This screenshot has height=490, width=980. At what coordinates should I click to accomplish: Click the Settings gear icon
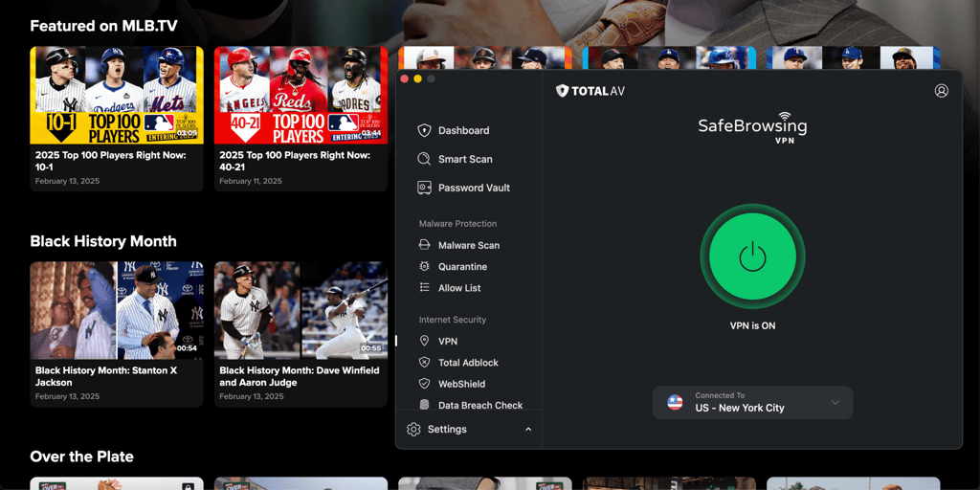pos(413,430)
